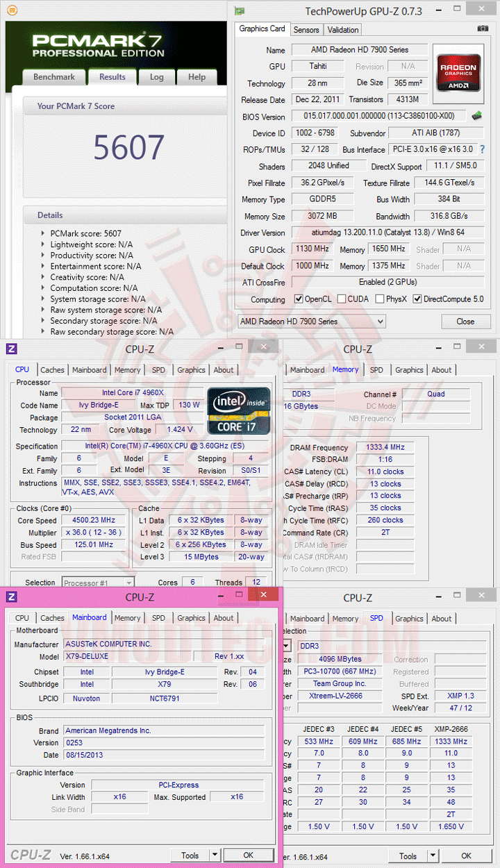Open Caches tab in the CPU-Z processor window
500x868 pixels.
(x=52, y=370)
